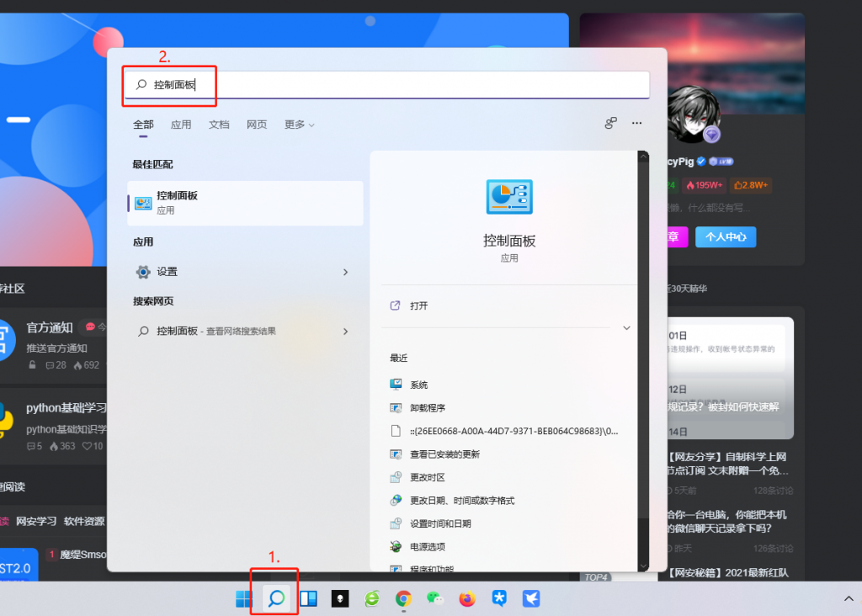Open the 更多 dropdown filter
The height and width of the screenshot is (616, 862).
click(x=299, y=125)
